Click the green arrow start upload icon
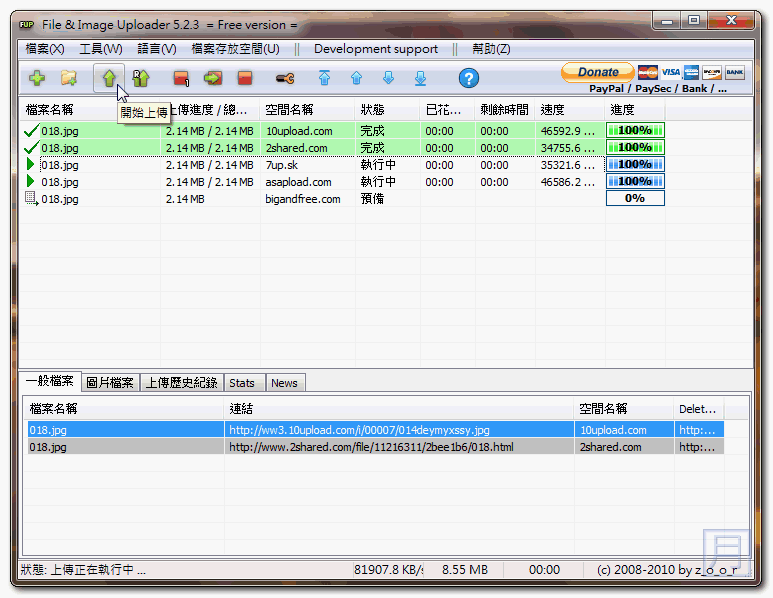This screenshot has height=598, width=773. (109, 78)
